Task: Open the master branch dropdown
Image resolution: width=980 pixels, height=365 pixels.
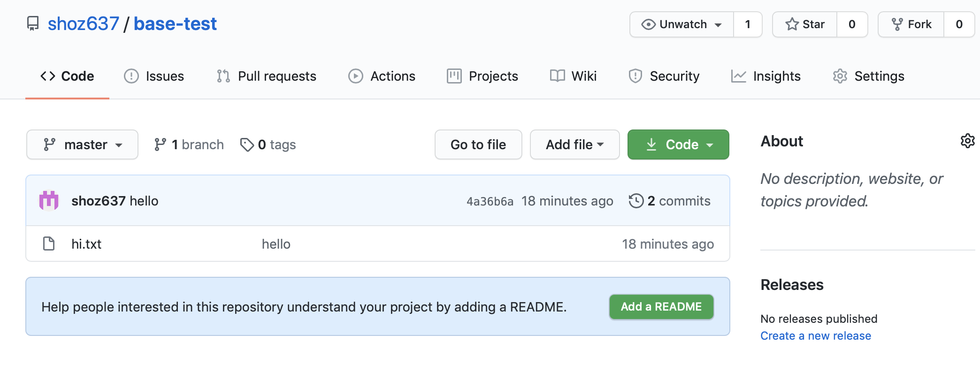Action: pyautogui.click(x=82, y=144)
